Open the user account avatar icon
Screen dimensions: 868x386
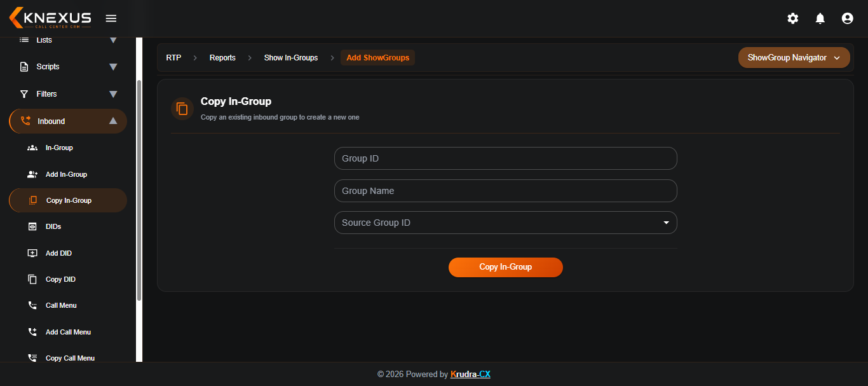click(x=847, y=18)
